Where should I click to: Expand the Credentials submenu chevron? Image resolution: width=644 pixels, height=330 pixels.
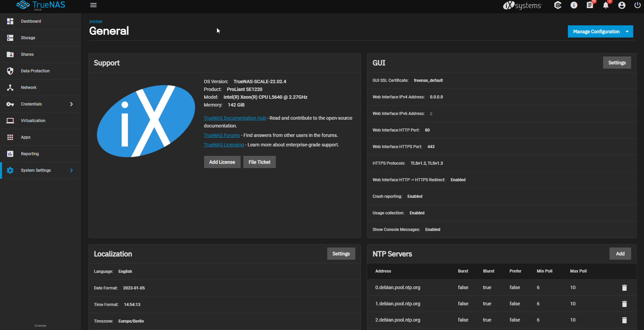[x=71, y=104]
